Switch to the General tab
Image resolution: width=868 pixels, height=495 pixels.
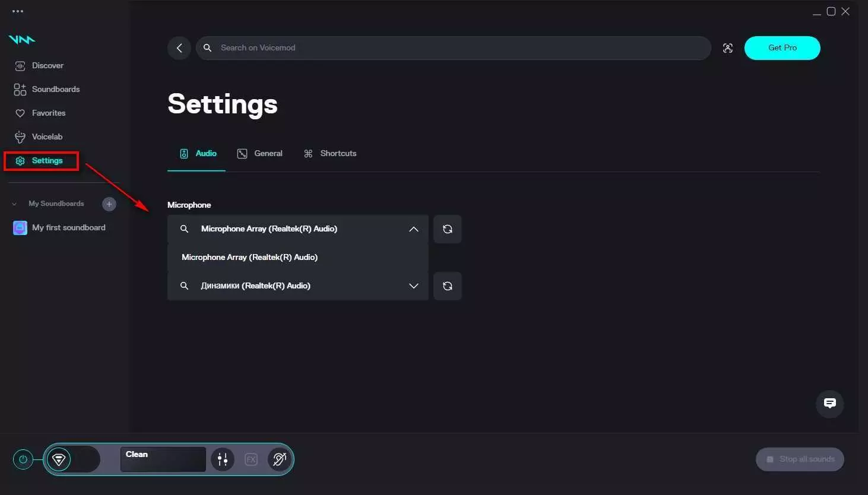[x=260, y=154]
